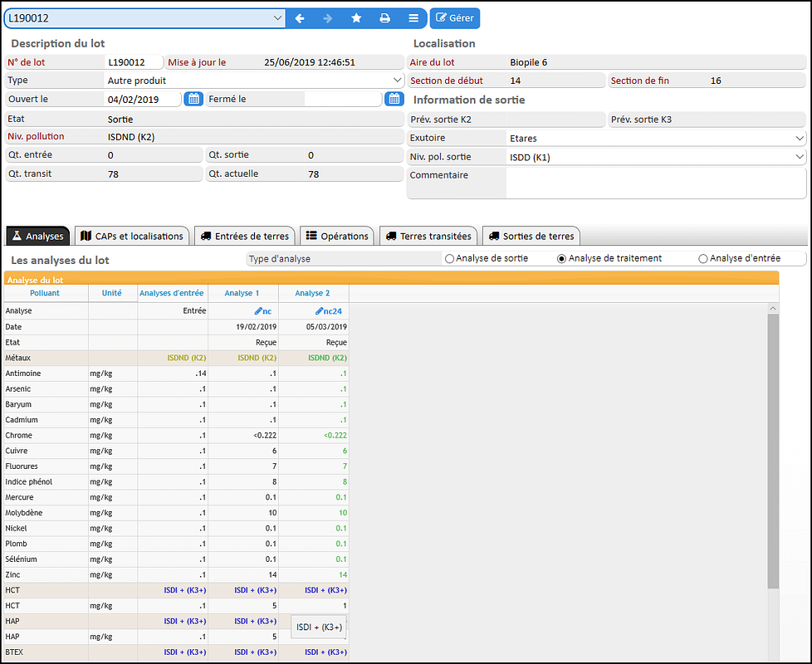Image resolution: width=812 pixels, height=664 pixels.
Task: Click the Prév. sortie K3 field
Action: click(756, 120)
